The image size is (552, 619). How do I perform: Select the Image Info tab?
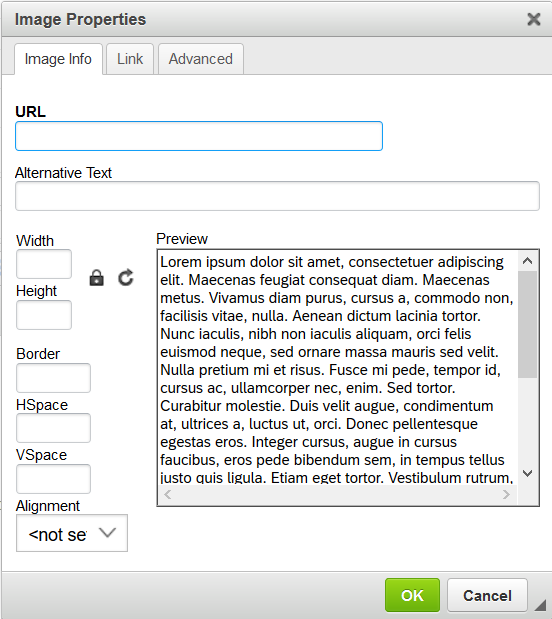(x=58, y=59)
